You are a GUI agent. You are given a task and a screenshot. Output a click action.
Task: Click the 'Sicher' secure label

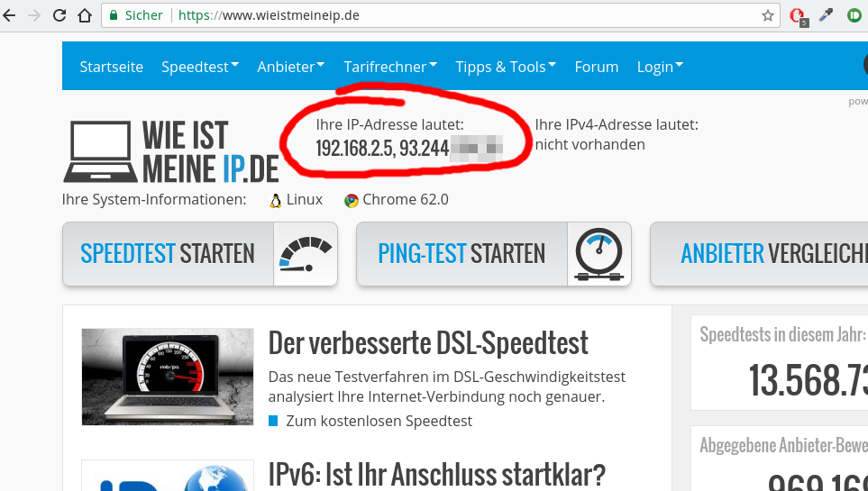point(144,15)
